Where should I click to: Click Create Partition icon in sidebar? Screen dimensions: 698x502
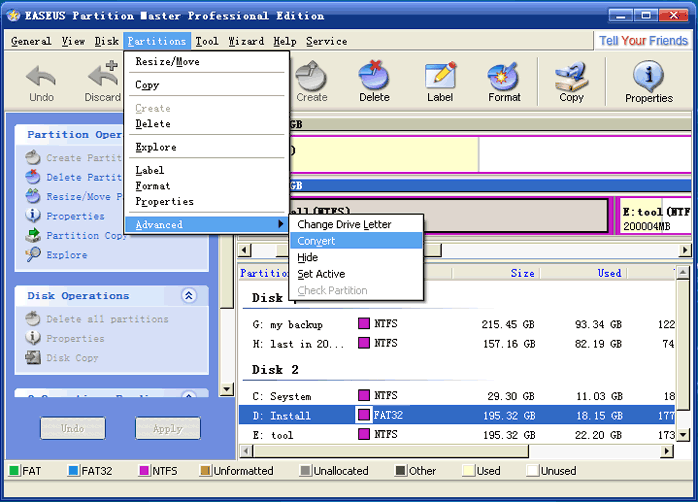tap(33, 158)
